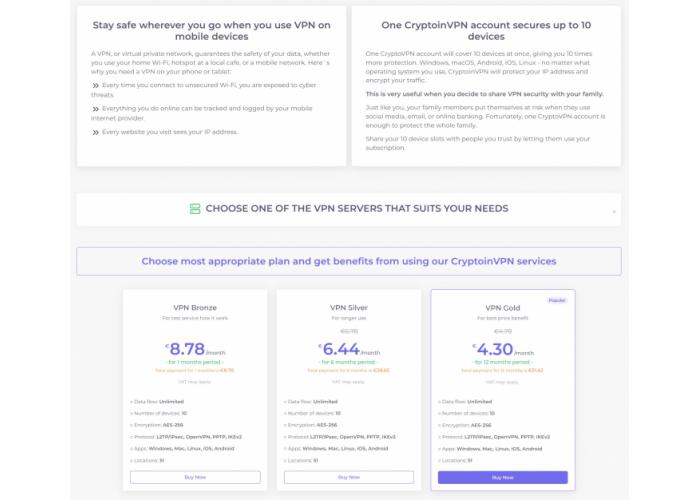The image size is (700, 500).
Task: Click the purple Buy Now under VPN Gold
Action: click(503, 477)
